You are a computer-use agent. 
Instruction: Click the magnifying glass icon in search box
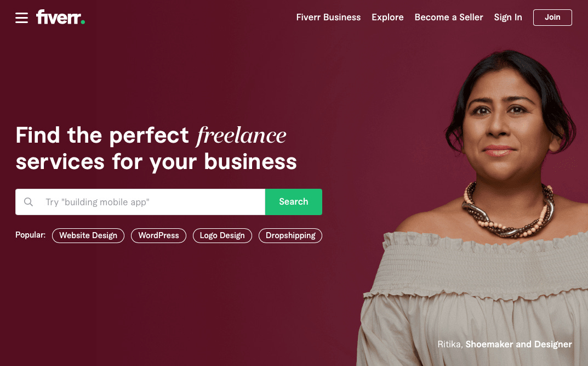tap(28, 202)
